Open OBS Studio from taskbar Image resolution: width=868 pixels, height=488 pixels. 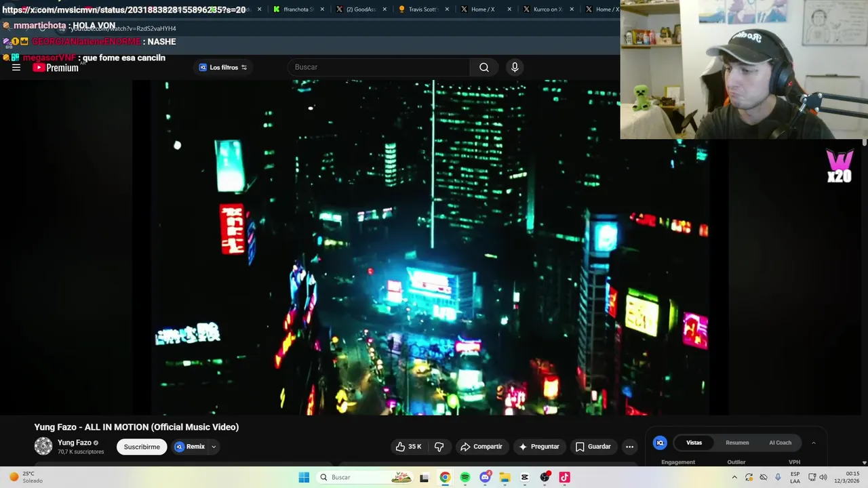pyautogui.click(x=545, y=477)
